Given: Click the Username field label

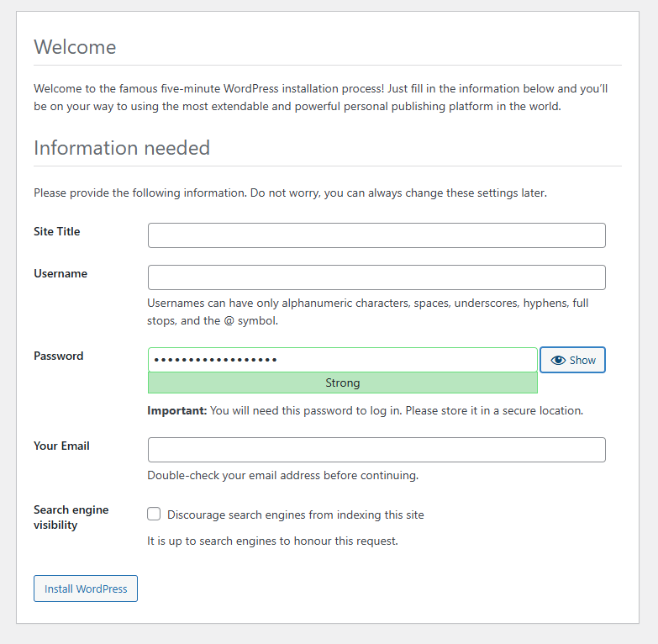Looking at the screenshot, I should [x=61, y=273].
